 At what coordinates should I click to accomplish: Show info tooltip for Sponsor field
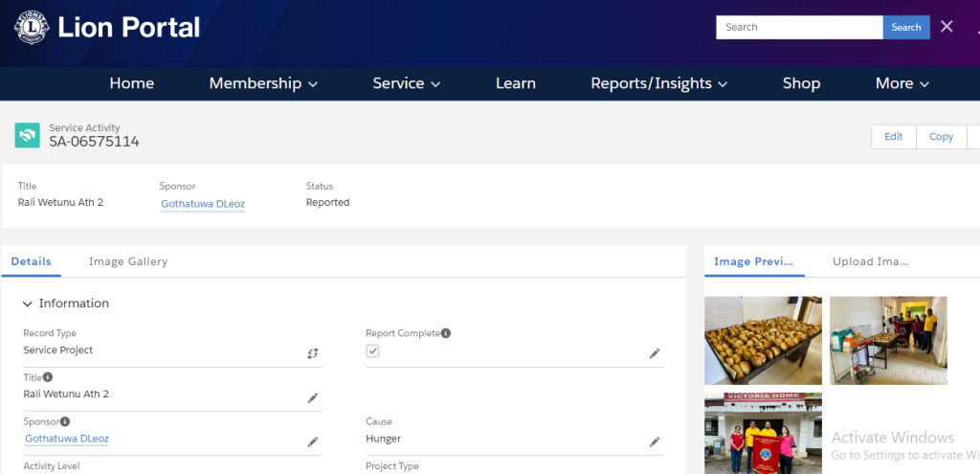tap(65, 421)
